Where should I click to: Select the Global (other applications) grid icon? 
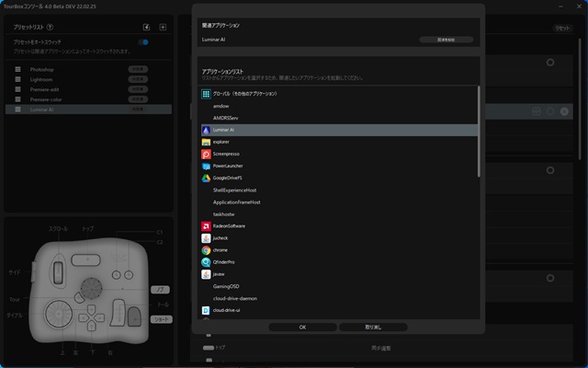click(206, 94)
